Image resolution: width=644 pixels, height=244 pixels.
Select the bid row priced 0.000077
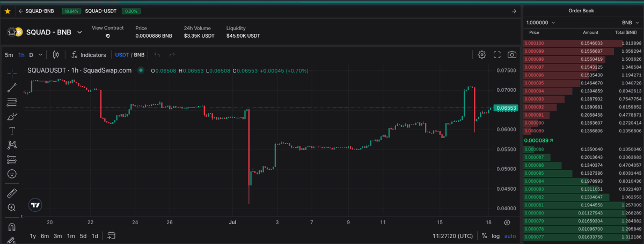[582, 237]
